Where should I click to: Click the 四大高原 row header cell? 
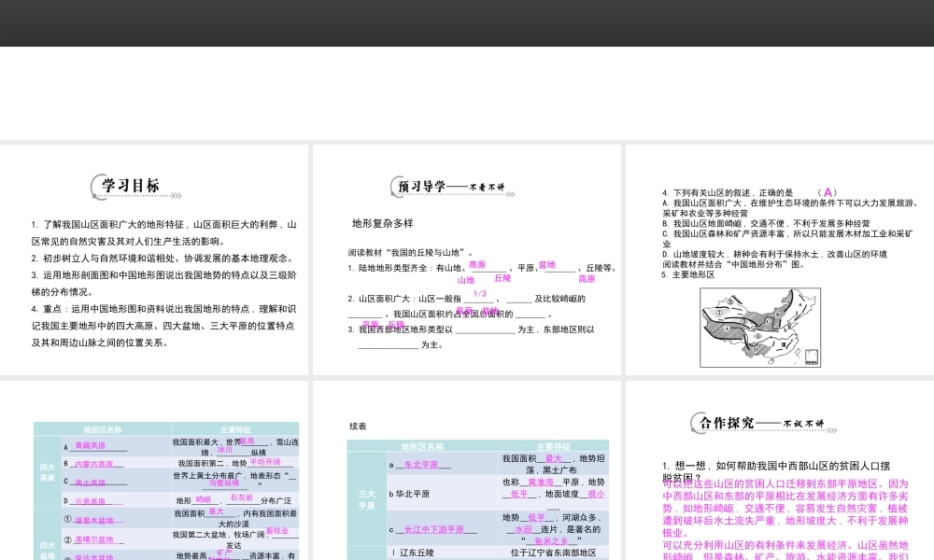46,472
